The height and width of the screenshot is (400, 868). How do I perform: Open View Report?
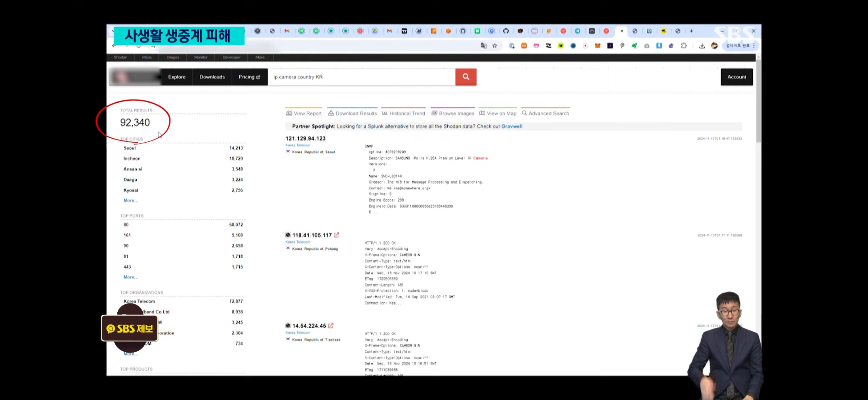click(x=304, y=113)
